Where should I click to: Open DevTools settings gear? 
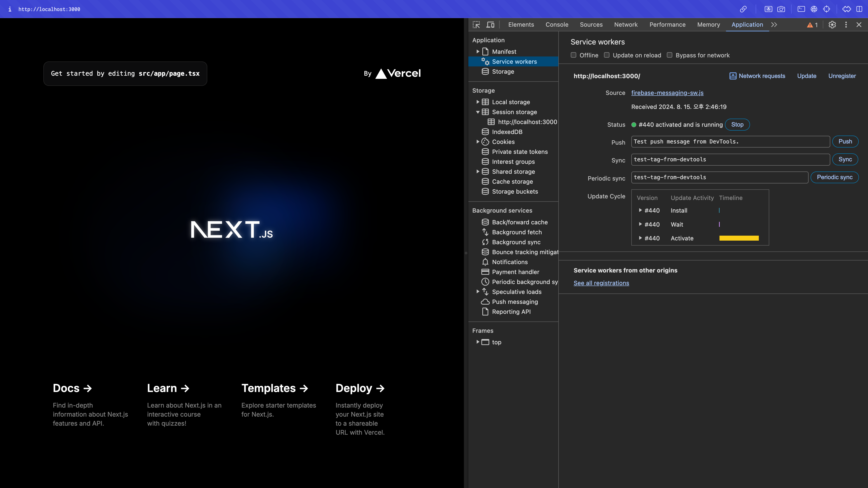(x=832, y=25)
